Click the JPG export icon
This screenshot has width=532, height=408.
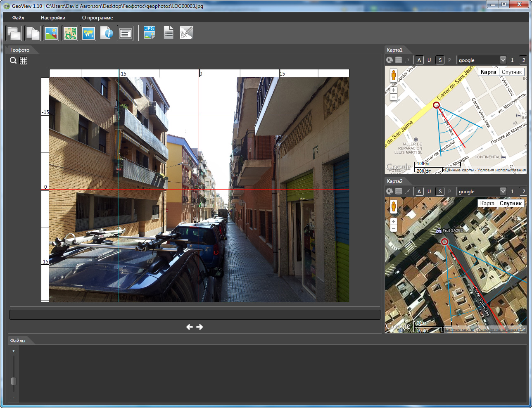coord(149,33)
